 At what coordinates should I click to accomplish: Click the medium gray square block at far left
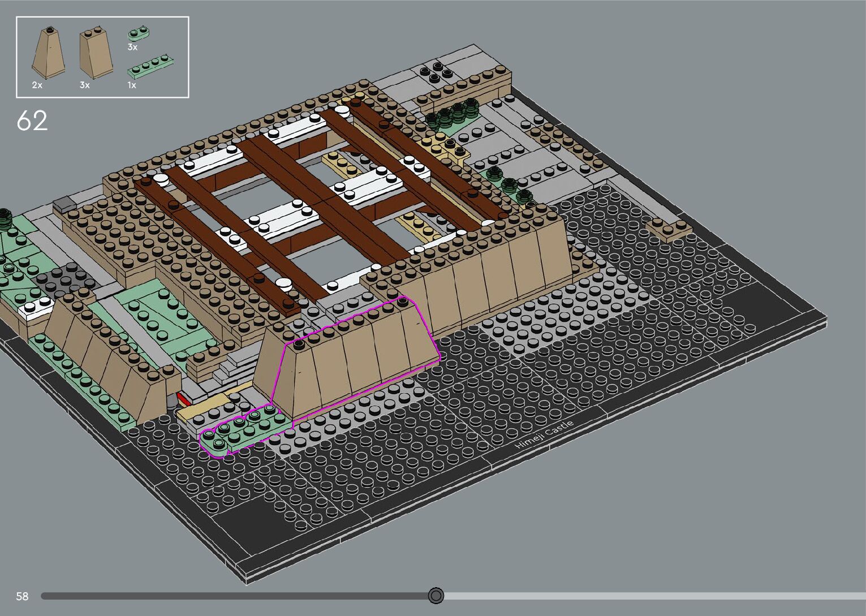pyautogui.click(x=64, y=203)
